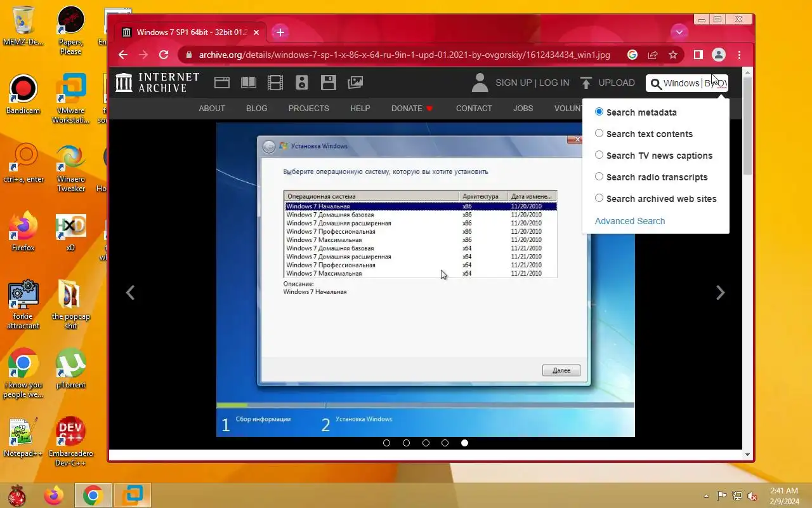Open the Audio speaker icon
Screen dimensions: 812x508
click(x=302, y=83)
